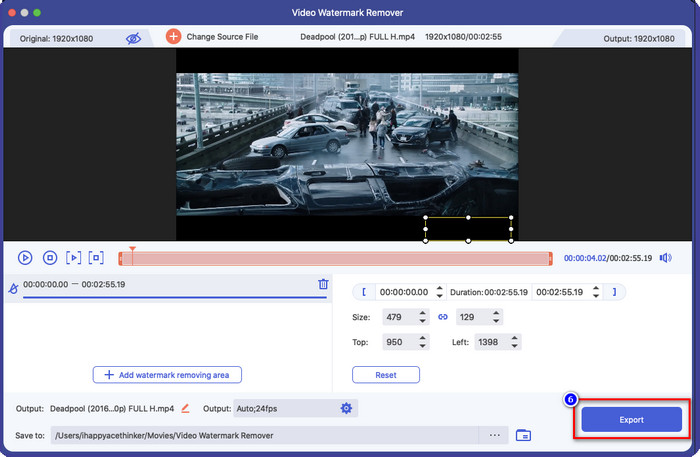Decrease the start time with down arrow

click(x=440, y=296)
